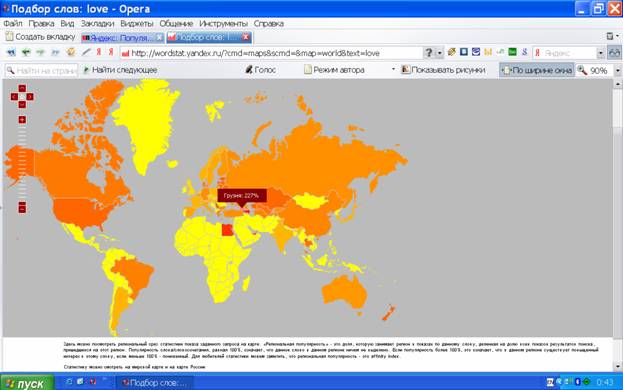Click the blue S-shaped toolbar icon
The width and height of the screenshot is (623, 390).
point(524,52)
